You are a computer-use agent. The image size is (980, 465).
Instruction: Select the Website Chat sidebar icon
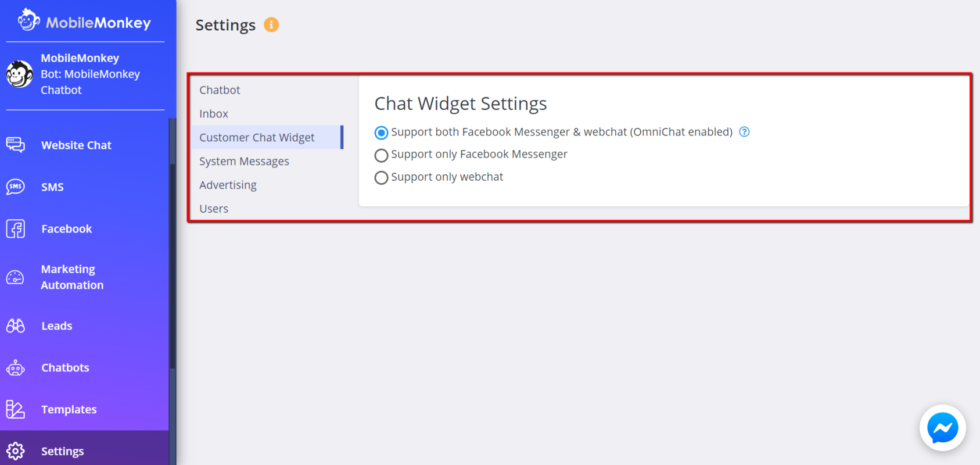[x=15, y=145]
